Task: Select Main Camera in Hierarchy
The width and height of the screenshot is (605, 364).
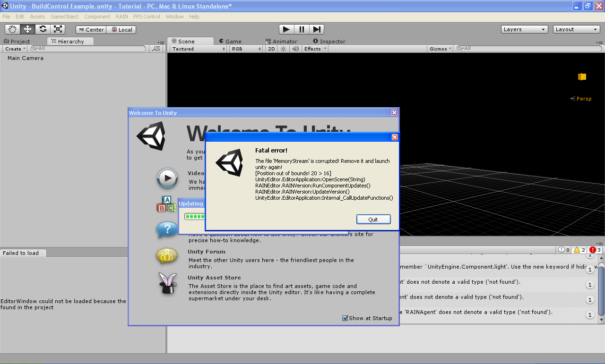Action: click(26, 58)
